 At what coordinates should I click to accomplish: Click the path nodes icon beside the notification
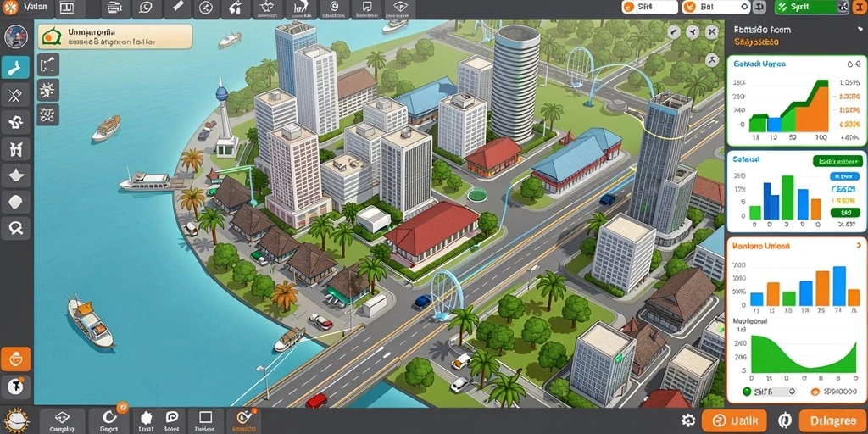(48, 64)
